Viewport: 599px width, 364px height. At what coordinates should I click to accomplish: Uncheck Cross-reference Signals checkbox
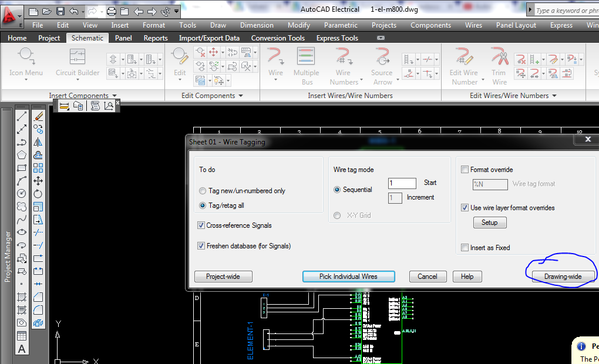[x=201, y=225]
